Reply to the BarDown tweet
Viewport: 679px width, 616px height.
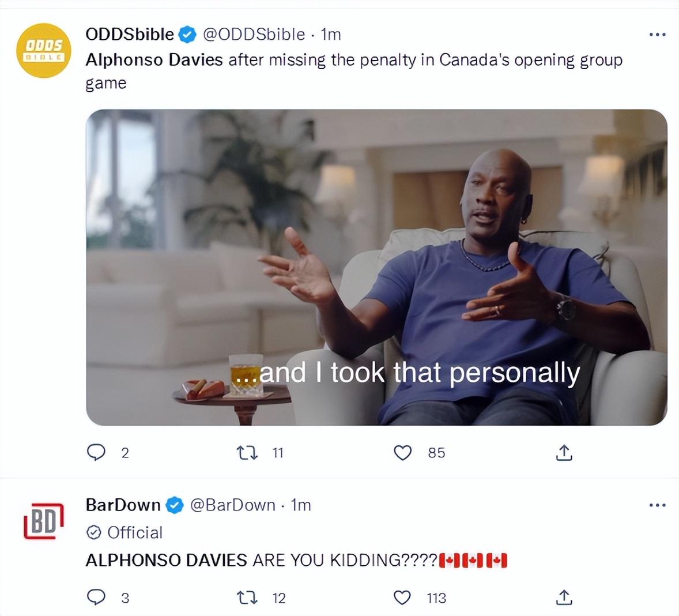[x=96, y=598]
